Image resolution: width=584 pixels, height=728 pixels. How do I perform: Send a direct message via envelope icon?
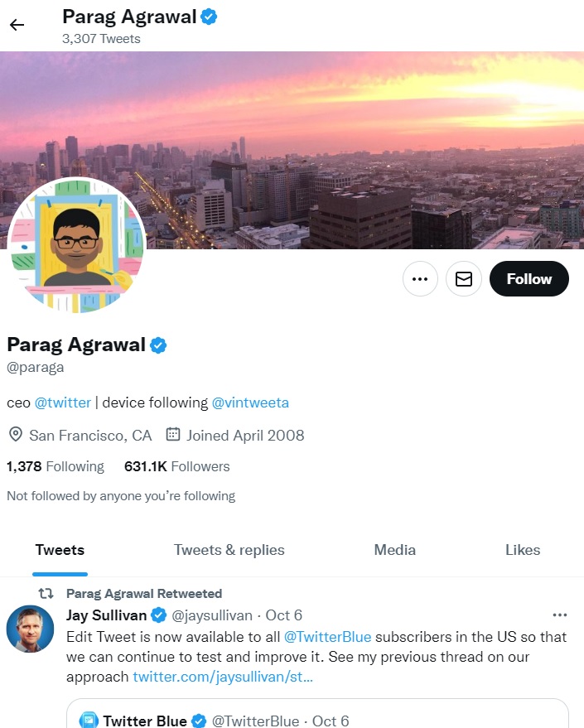pyautogui.click(x=464, y=278)
